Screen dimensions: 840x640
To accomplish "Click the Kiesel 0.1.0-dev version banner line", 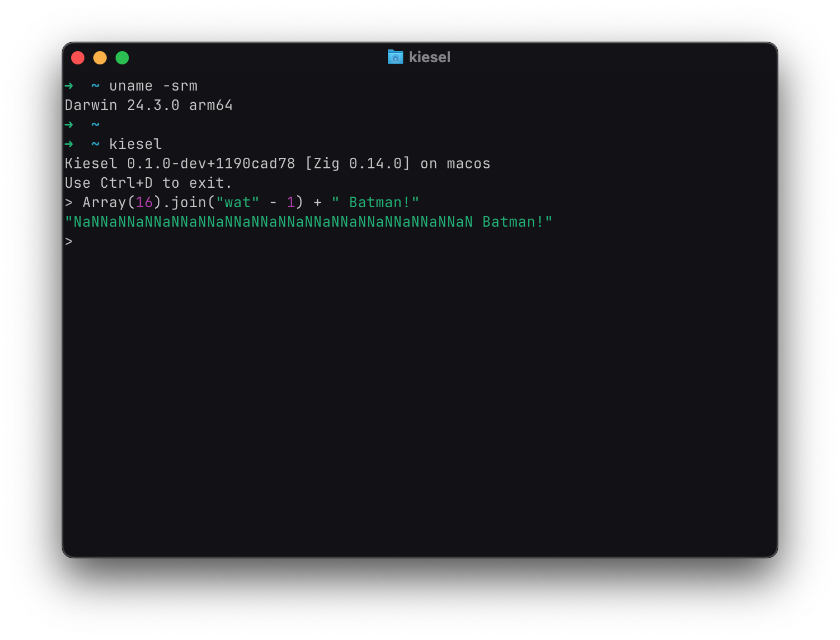I will tap(278, 164).
